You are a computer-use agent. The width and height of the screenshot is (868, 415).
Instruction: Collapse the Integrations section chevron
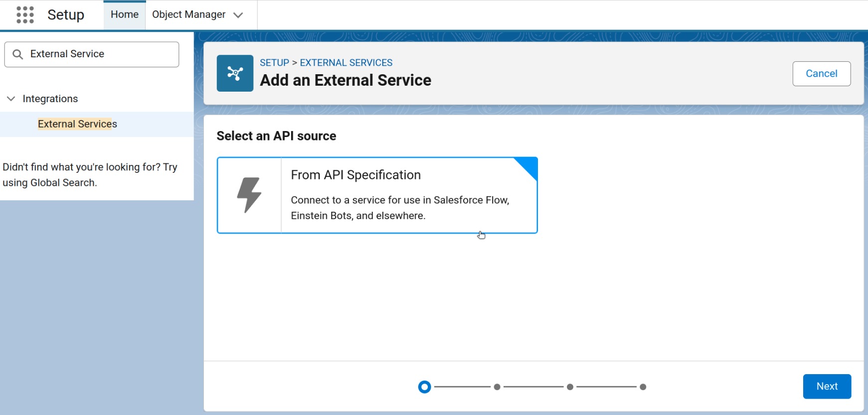click(x=11, y=99)
